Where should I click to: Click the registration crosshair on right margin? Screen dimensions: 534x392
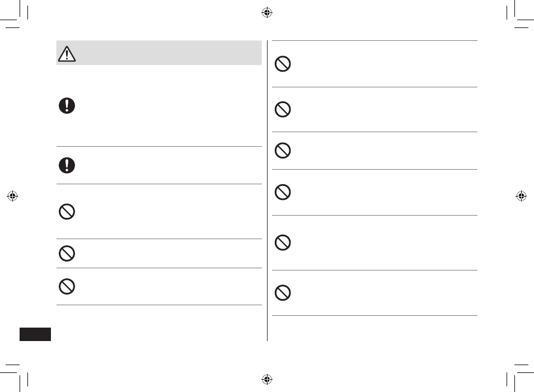coord(521,196)
